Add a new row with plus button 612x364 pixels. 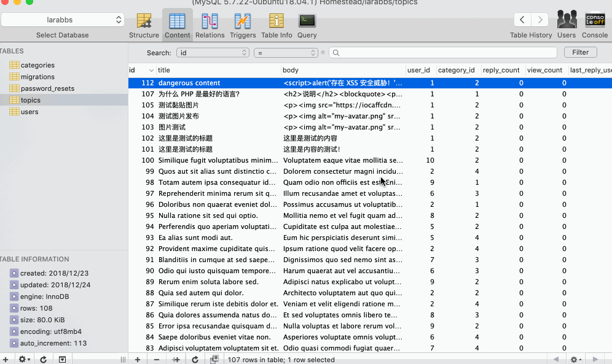(x=138, y=359)
